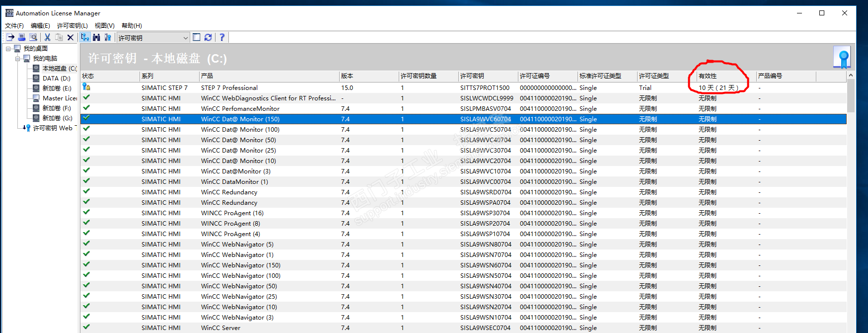Click the 产品编号 column header
Screen dimensions: 868x333
pyautogui.click(x=786, y=76)
